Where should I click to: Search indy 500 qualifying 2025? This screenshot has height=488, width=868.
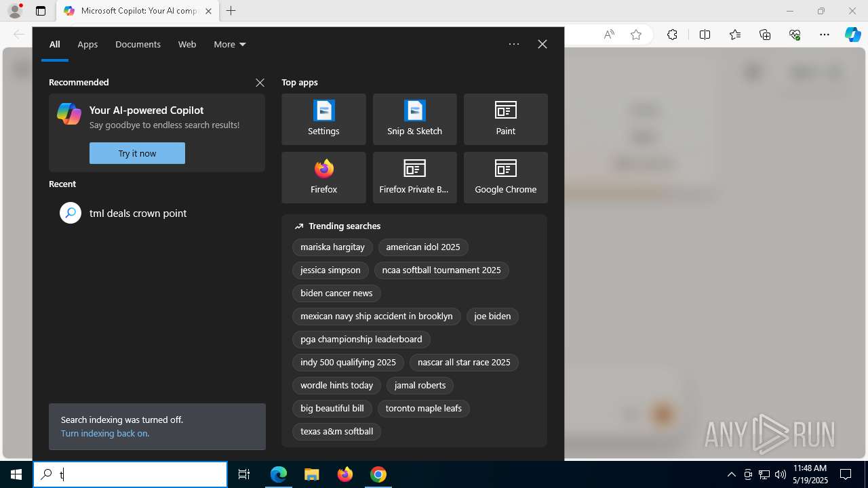pos(349,363)
